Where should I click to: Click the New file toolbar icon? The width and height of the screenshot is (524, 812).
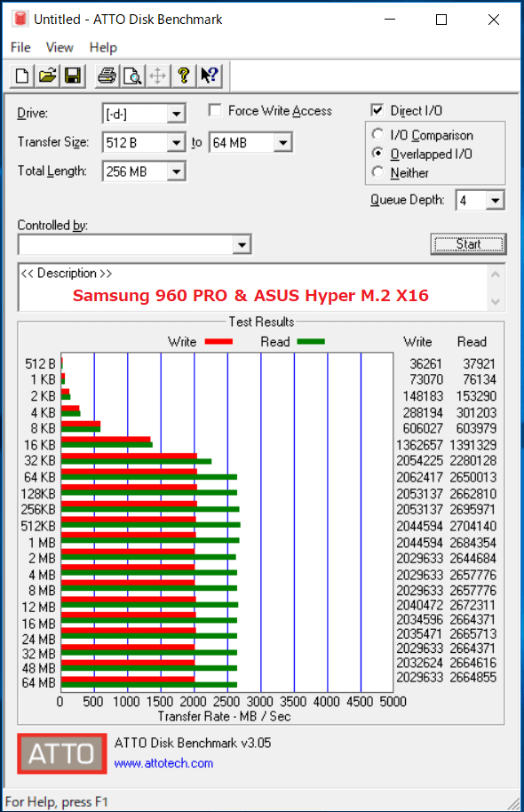tap(22, 76)
